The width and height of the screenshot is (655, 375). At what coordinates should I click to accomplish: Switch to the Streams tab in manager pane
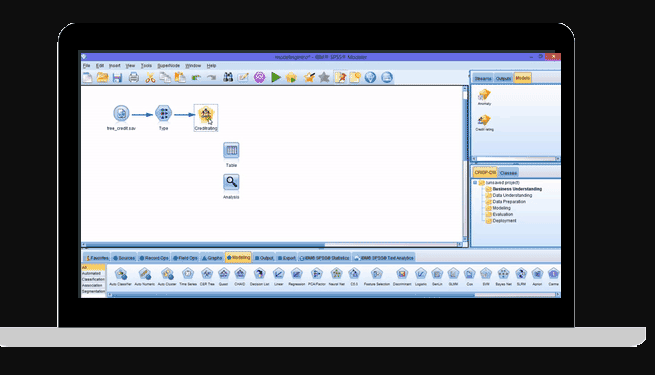[483, 79]
